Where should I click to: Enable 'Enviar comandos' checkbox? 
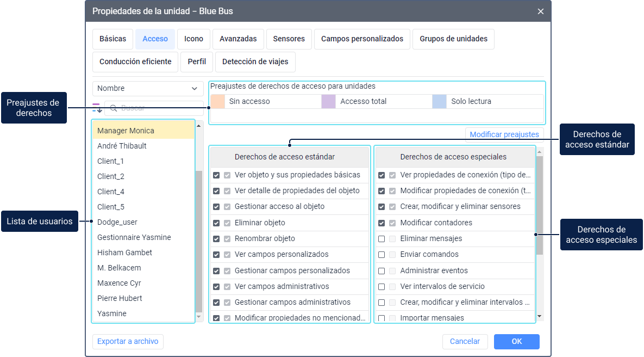[x=382, y=255]
